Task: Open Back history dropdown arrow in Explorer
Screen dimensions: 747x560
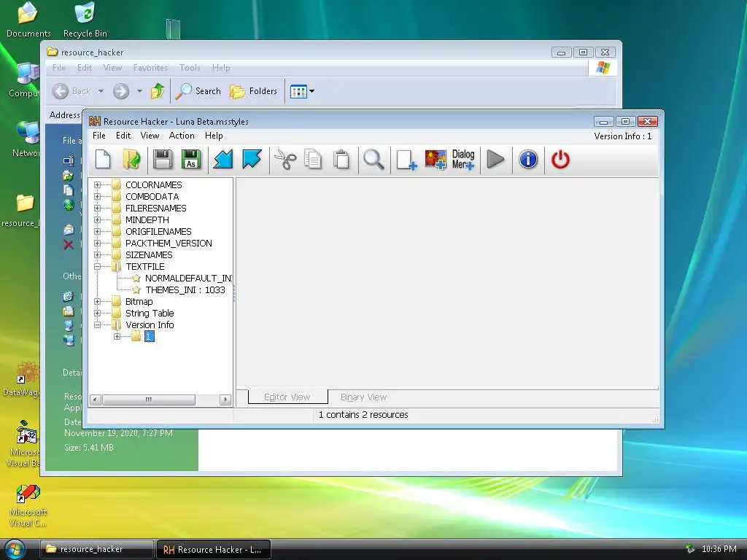Action: pyautogui.click(x=101, y=91)
